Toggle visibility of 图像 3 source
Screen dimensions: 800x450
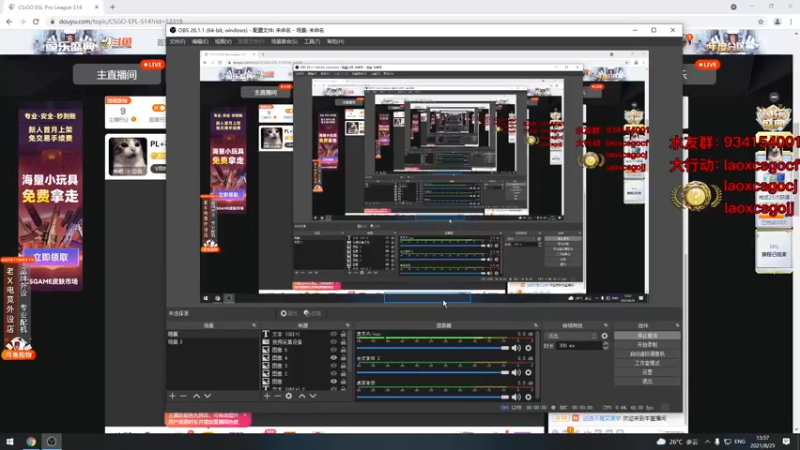coord(334,366)
